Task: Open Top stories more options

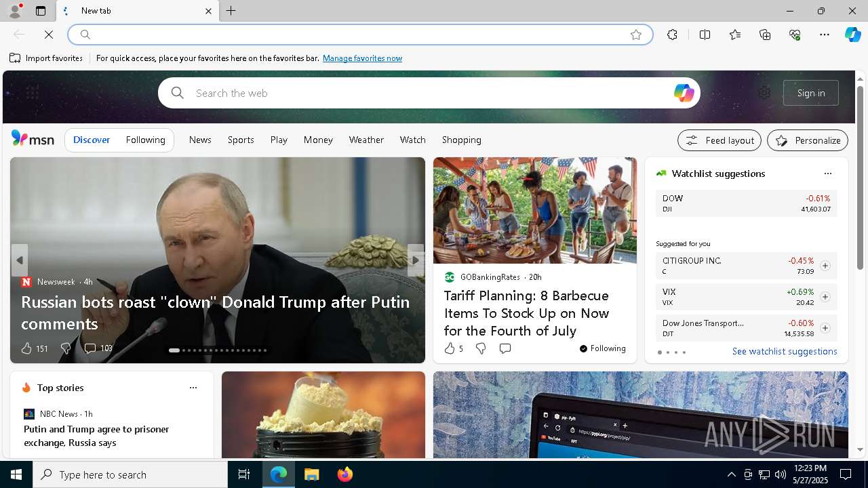Action: click(193, 388)
